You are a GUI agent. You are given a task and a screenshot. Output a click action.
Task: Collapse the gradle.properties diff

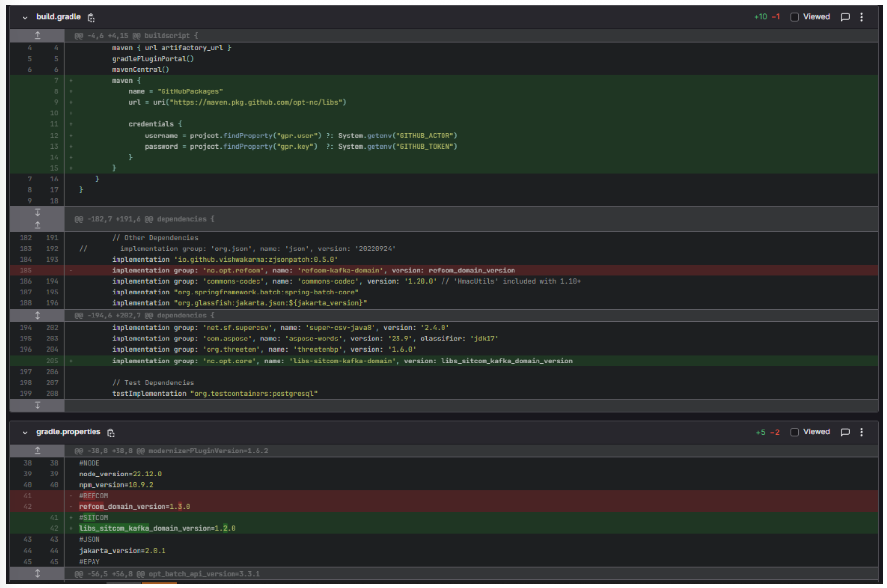(x=25, y=433)
